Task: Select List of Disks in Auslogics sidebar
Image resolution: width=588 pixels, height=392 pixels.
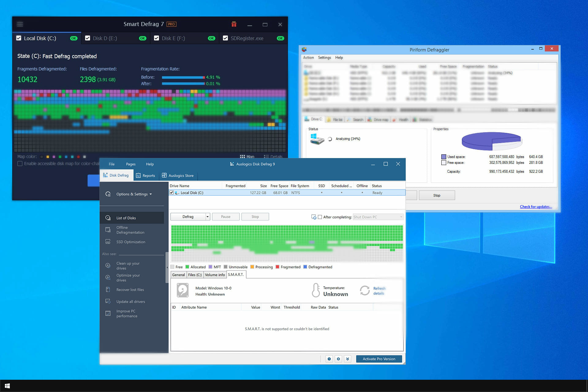Action: [x=132, y=218]
